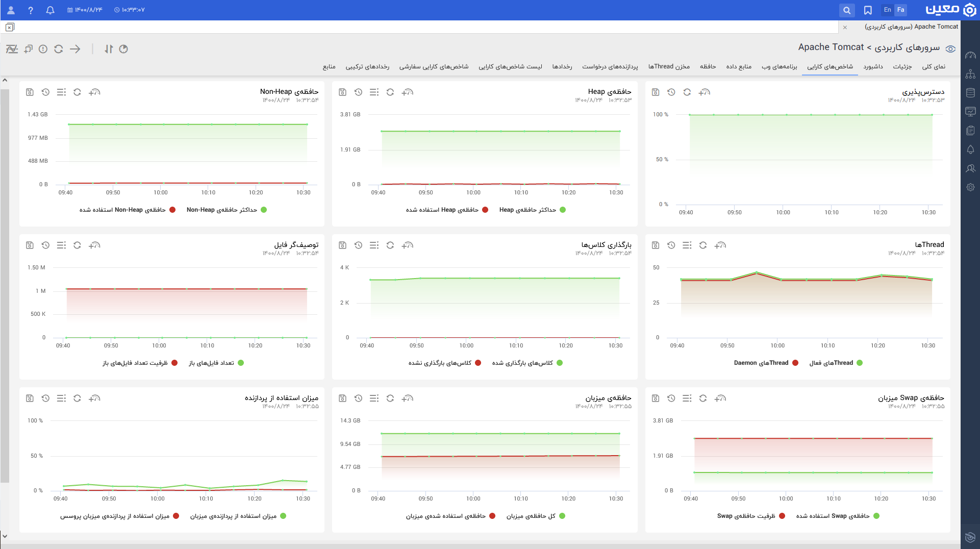Viewport: 980px width, 549px height.
Task: Open list menu of بارگذاری کلاس‌ها chart
Action: point(374,245)
